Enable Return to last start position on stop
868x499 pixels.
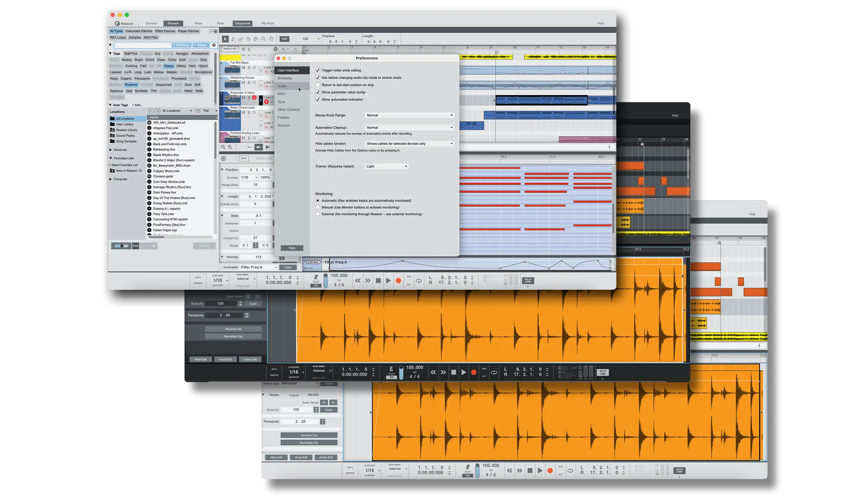coord(318,85)
